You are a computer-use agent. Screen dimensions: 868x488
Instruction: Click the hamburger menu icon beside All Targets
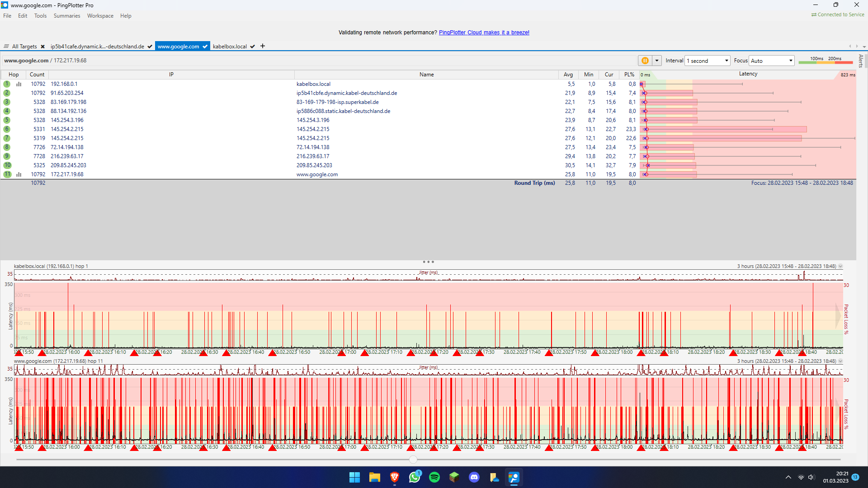point(6,46)
